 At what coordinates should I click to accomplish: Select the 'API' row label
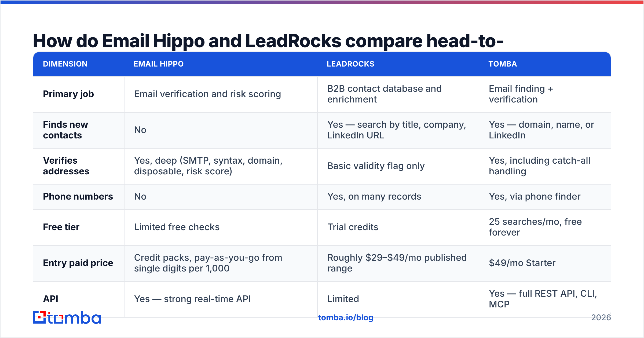50,299
